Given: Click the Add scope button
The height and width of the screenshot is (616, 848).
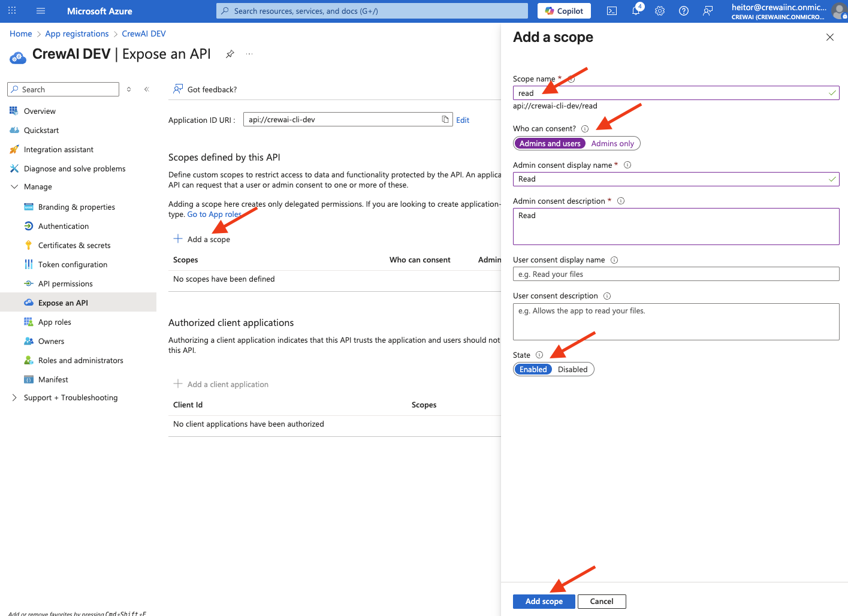Looking at the screenshot, I should pyautogui.click(x=544, y=601).
